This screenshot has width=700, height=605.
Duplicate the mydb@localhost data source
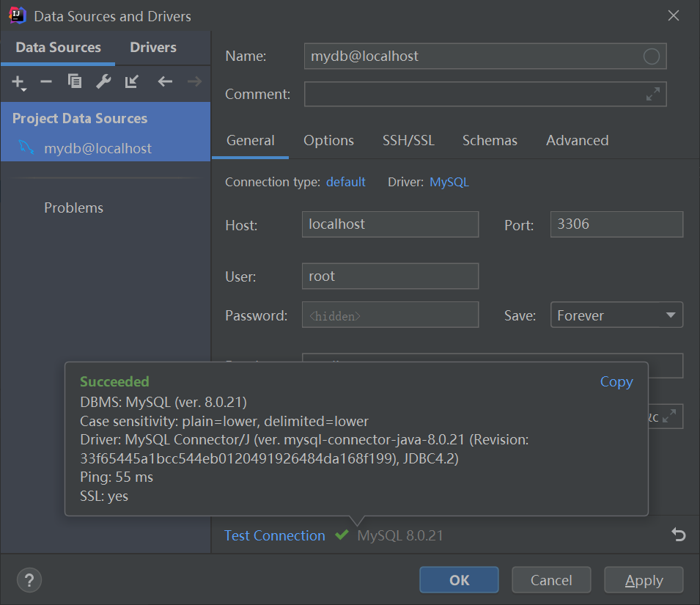pos(74,82)
